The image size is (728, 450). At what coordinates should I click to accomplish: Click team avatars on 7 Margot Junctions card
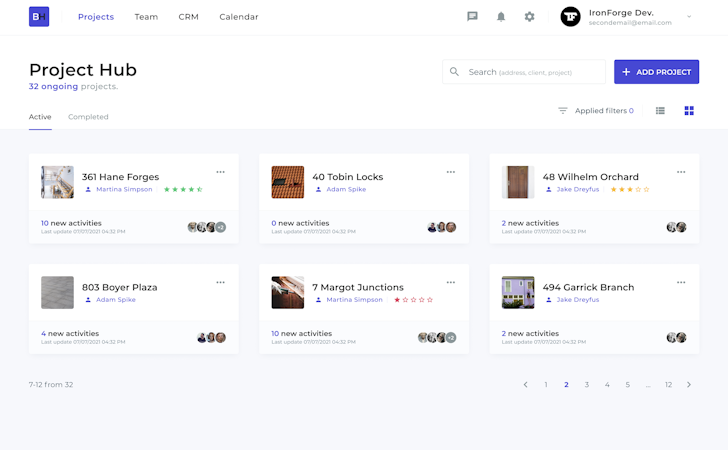click(x=437, y=338)
